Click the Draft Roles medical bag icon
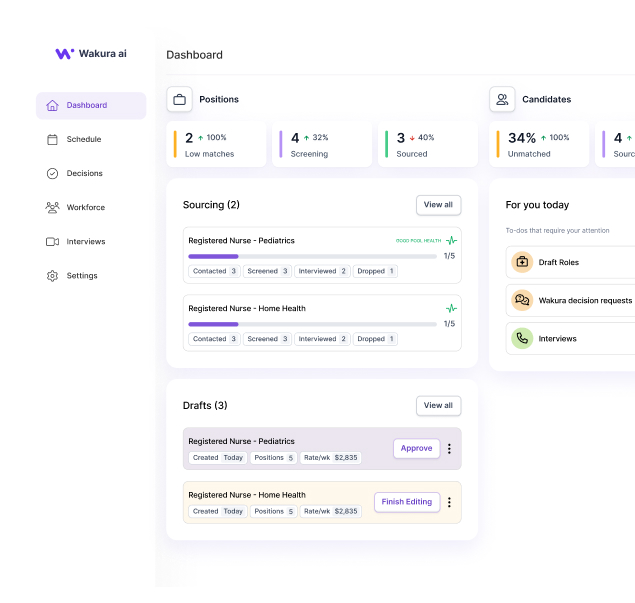 pyautogui.click(x=521, y=262)
